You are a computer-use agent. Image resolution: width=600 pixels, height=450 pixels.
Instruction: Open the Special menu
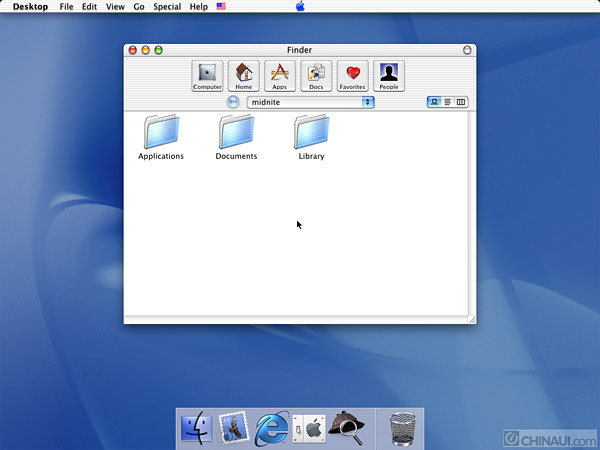click(x=167, y=7)
